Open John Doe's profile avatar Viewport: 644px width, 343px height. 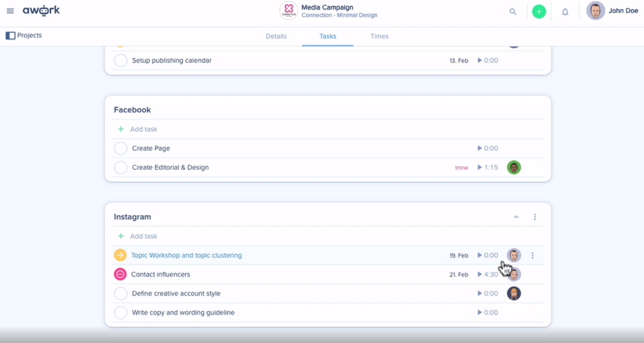pos(596,11)
